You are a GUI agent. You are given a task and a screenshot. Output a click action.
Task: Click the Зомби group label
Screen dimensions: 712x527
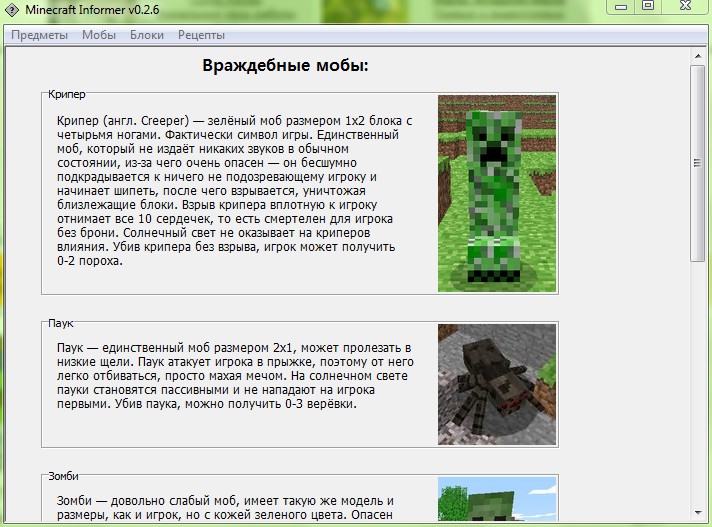pos(64,476)
